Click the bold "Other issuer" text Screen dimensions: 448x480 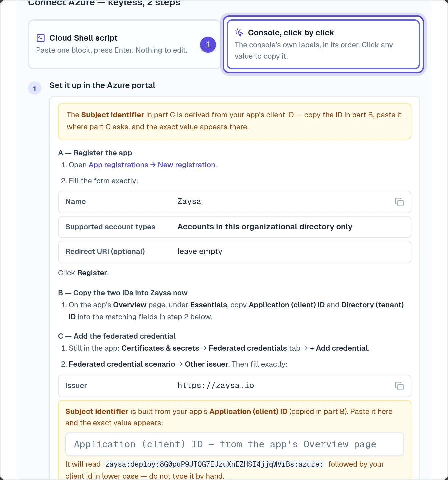pos(206,364)
